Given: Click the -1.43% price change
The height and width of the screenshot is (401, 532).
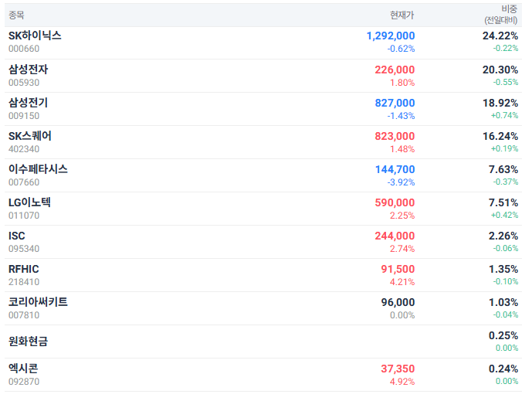Looking at the screenshot, I should (x=401, y=116).
